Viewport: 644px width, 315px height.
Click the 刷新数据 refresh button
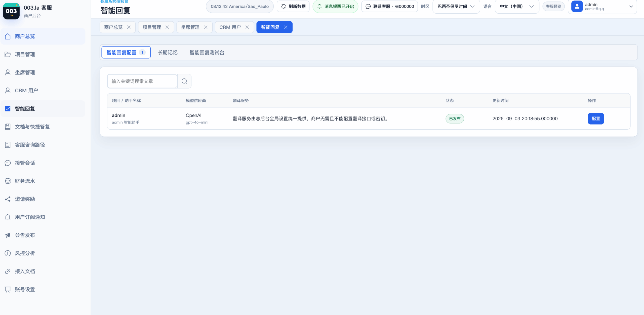click(x=293, y=6)
